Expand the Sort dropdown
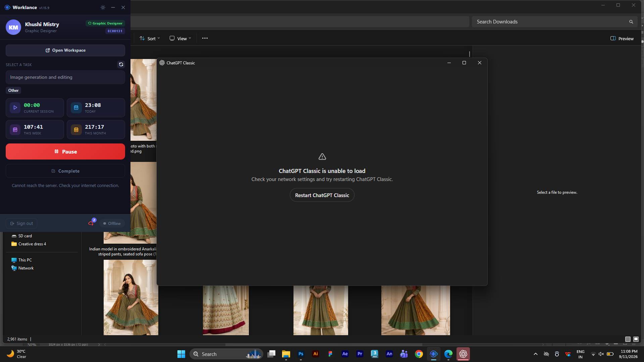This screenshot has height=362, width=644. (x=150, y=39)
